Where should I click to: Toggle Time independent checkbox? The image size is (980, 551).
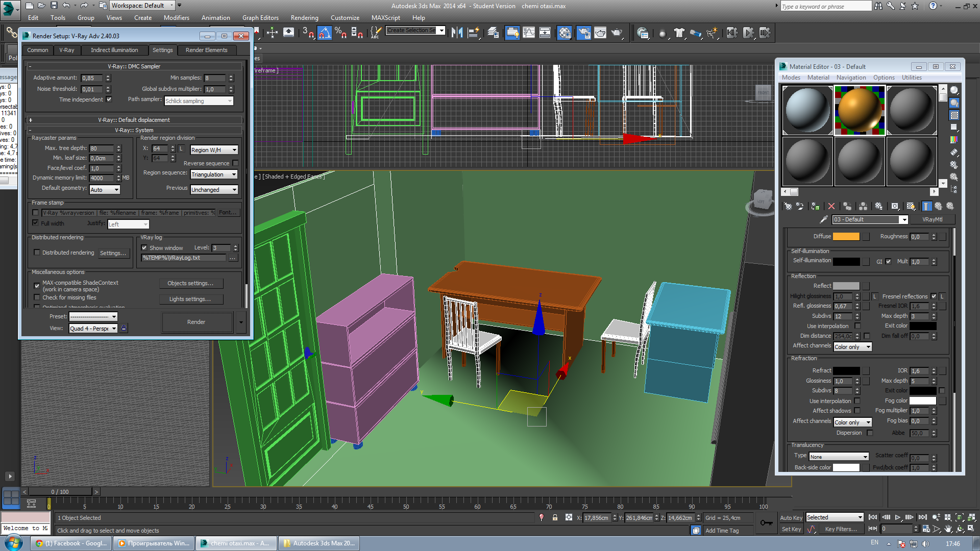(x=109, y=99)
